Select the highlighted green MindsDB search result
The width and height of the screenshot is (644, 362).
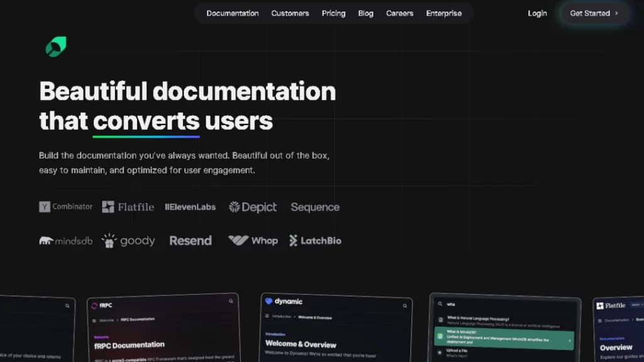click(x=504, y=338)
